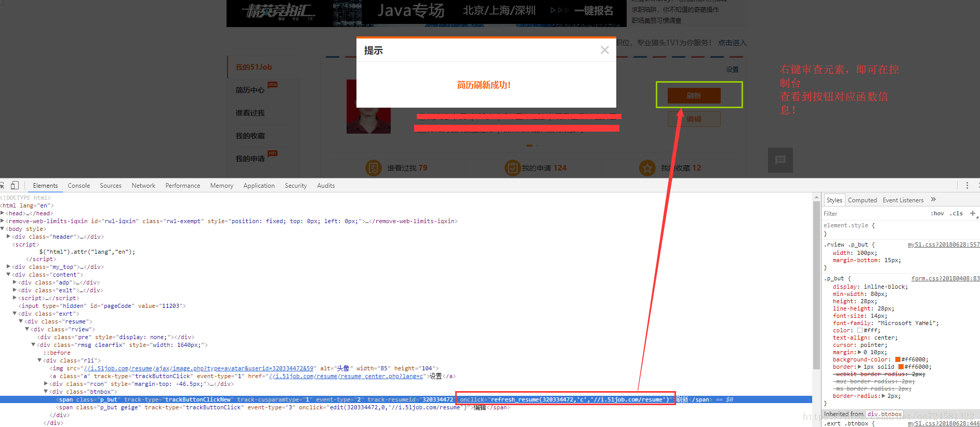Open the border #ff6000 color swatch

[x=900, y=367]
